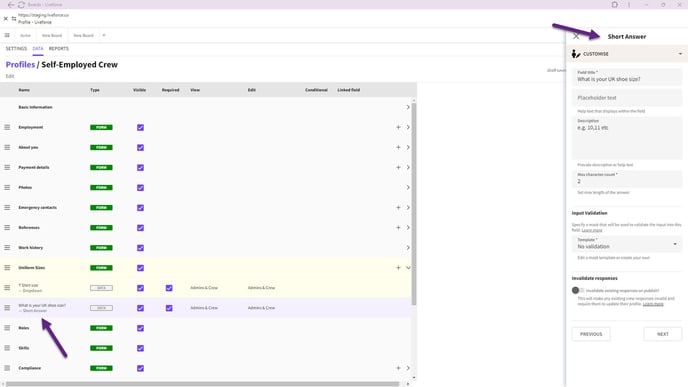This screenshot has height=387, width=688.
Task: Grab drag handle of Uniform Sizes row
Action: coord(7,268)
